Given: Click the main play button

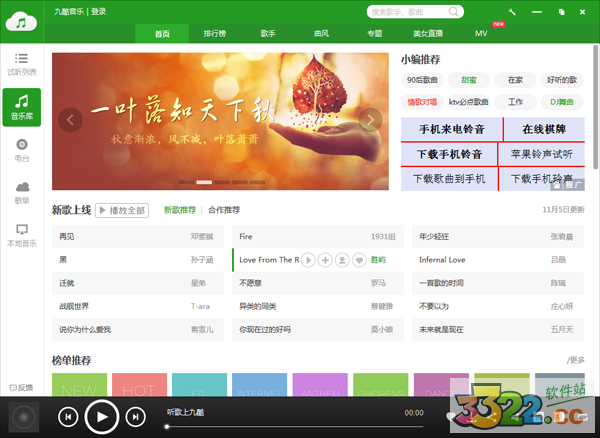Looking at the screenshot, I should tap(101, 417).
